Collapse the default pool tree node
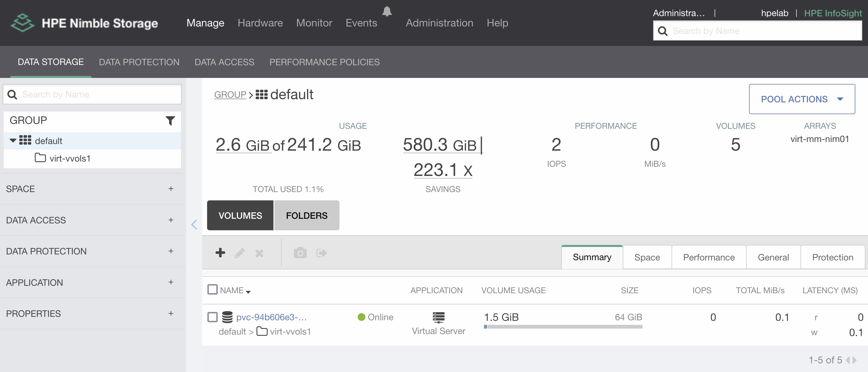The width and height of the screenshot is (868, 372). click(x=13, y=140)
